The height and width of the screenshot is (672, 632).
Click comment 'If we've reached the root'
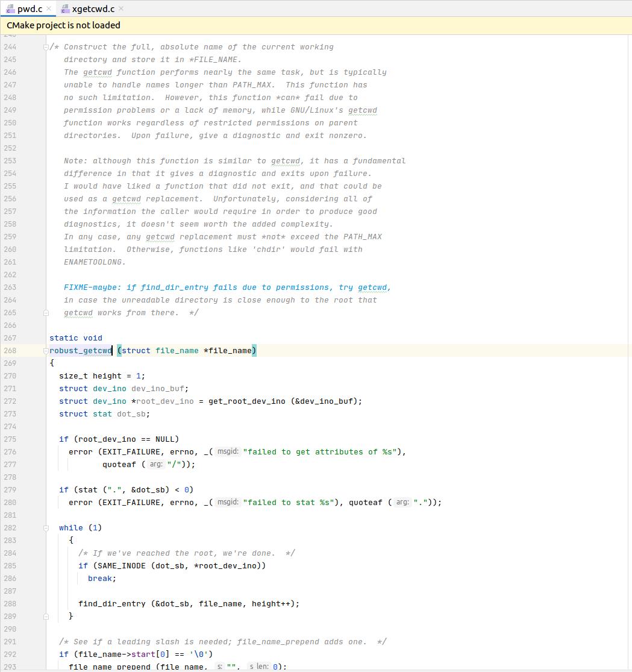(x=186, y=553)
